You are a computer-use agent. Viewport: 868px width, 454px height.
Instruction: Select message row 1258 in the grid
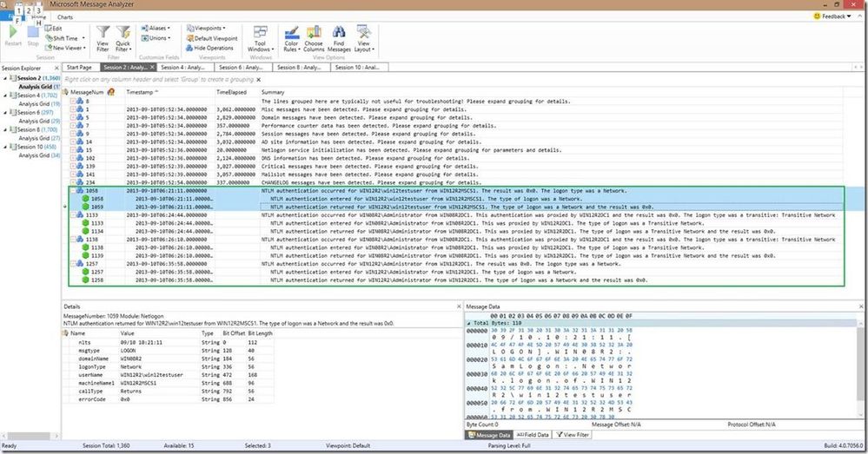click(456, 280)
